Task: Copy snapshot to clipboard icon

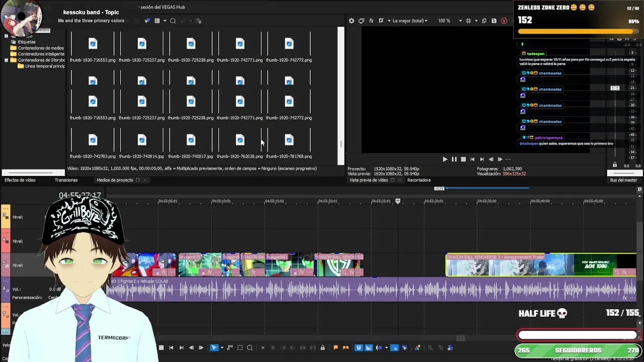Action: [x=484, y=21]
